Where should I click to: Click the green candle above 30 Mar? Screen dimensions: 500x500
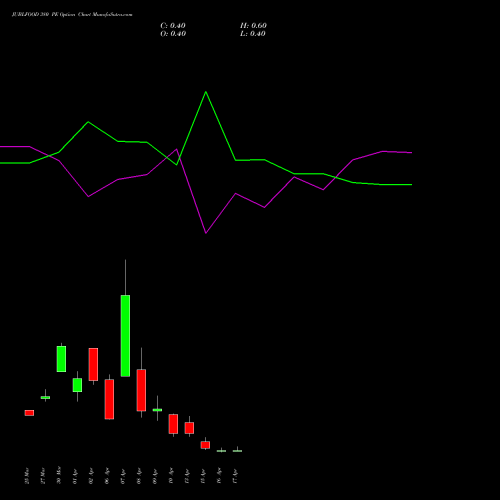tap(61, 359)
